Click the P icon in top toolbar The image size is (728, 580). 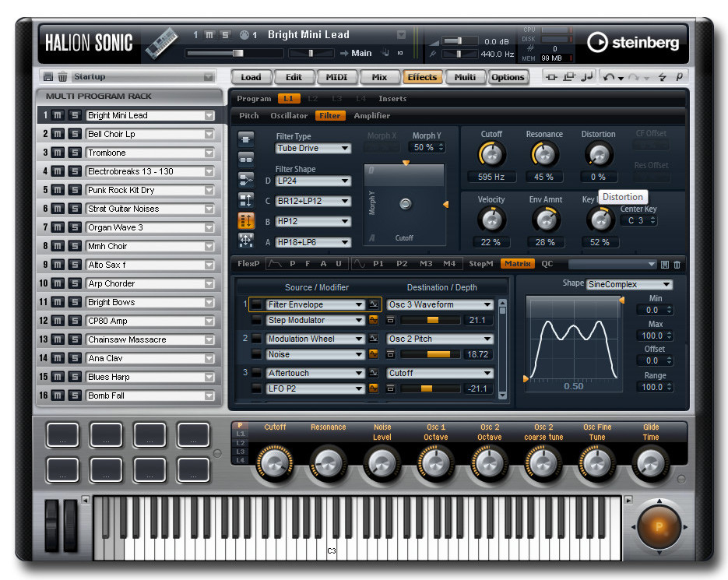[x=679, y=76]
